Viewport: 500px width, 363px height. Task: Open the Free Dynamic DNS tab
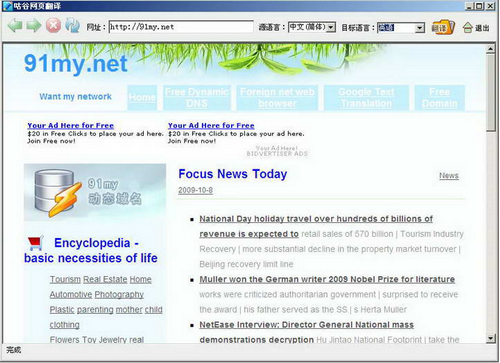click(197, 98)
